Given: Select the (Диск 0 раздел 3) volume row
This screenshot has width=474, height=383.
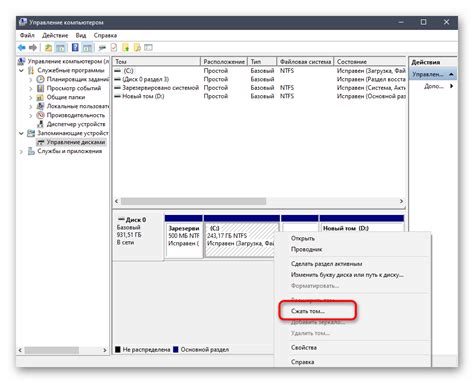Looking at the screenshot, I should (260, 79).
